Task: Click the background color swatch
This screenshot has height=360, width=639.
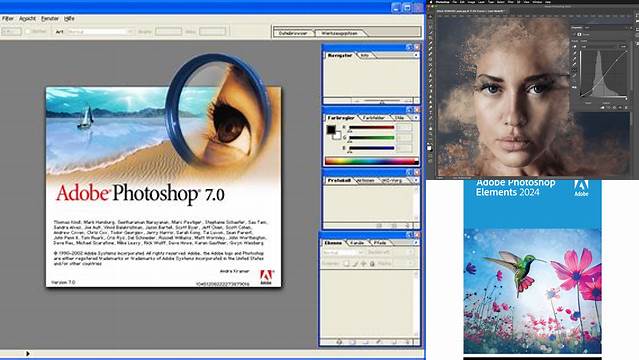Action: [x=337, y=136]
